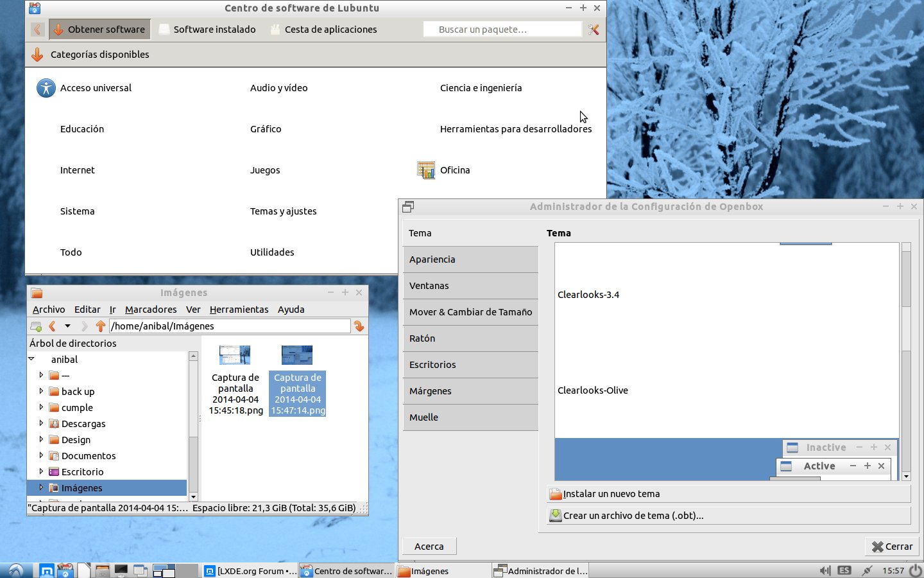
Task: Open the blank document launcher in taskbar
Action: coord(84,570)
